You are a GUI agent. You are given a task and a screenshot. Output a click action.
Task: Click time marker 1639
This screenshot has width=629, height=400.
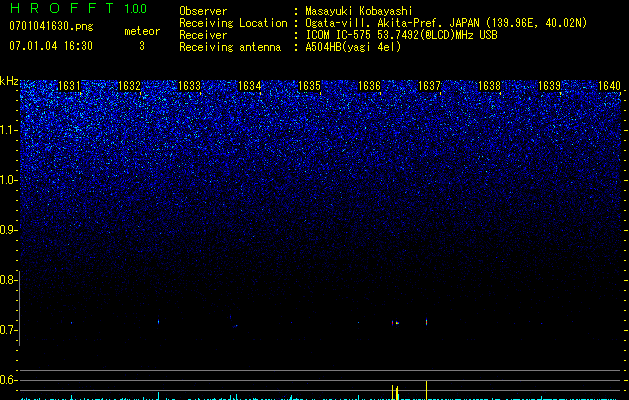point(550,86)
